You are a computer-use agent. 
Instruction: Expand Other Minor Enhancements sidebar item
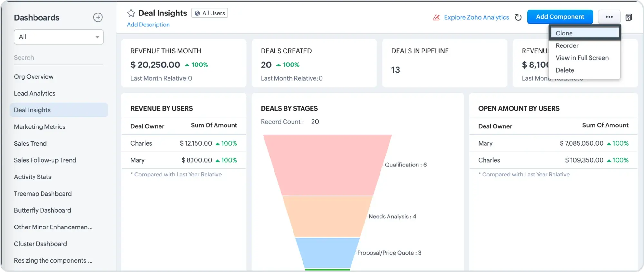tap(53, 227)
